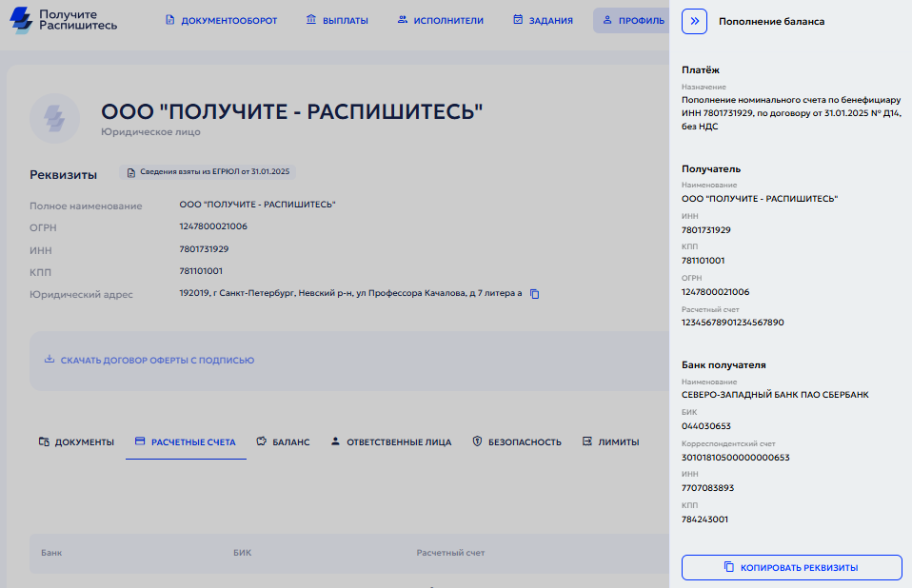This screenshot has width=912, height=588.
Task: Click the Банк column header
Action: 51,553
